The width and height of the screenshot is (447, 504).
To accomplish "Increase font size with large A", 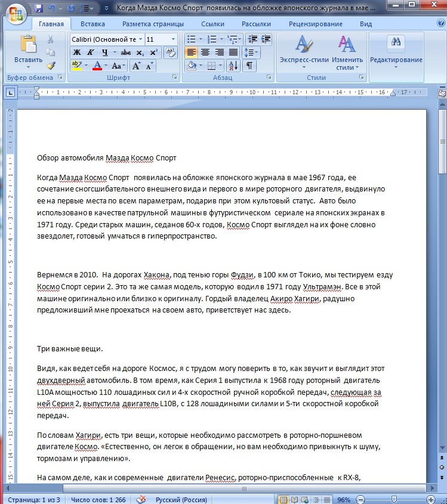I will coord(136,66).
